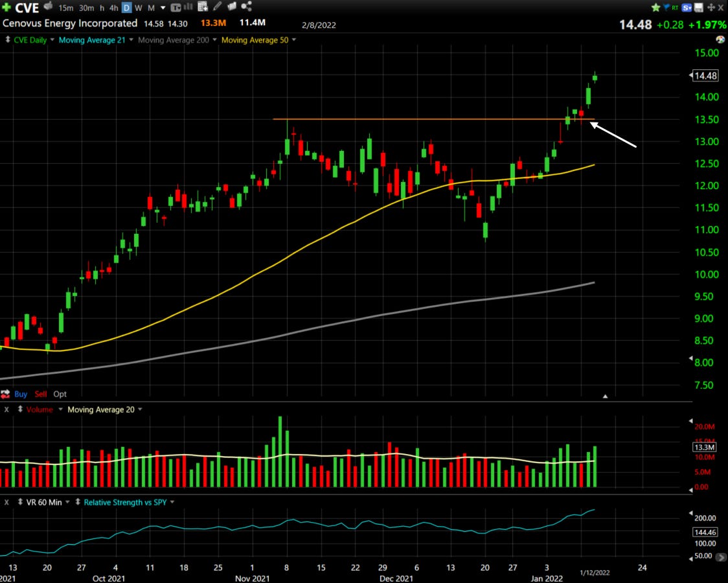Close the Volume pane with its X

point(6,409)
